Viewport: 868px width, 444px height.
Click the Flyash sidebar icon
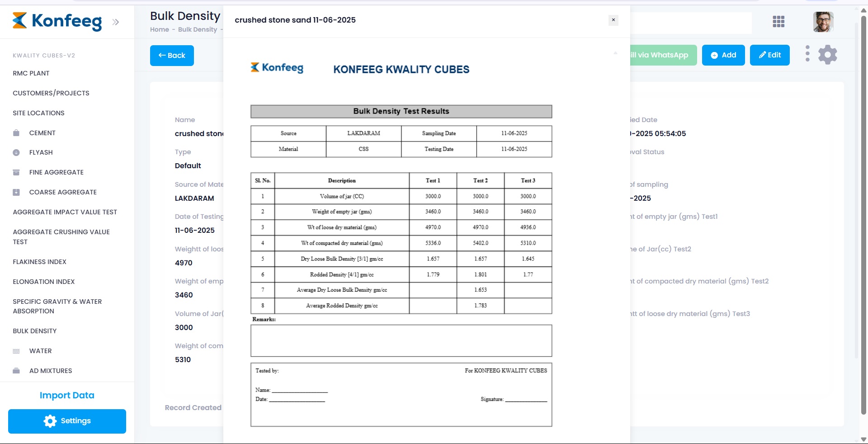[x=16, y=153]
